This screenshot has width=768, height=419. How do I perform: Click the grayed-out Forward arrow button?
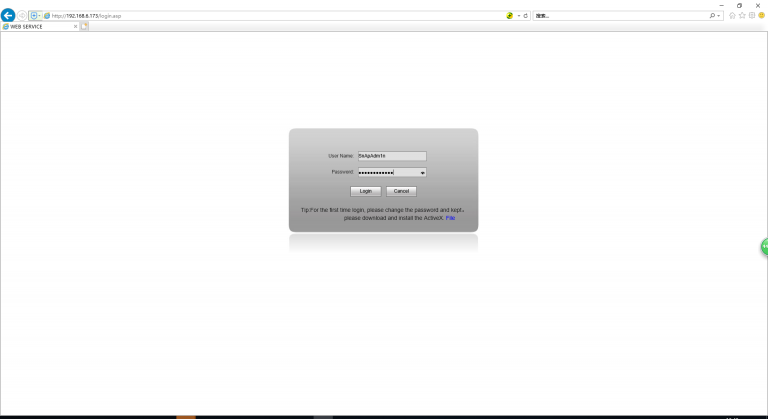(x=23, y=16)
